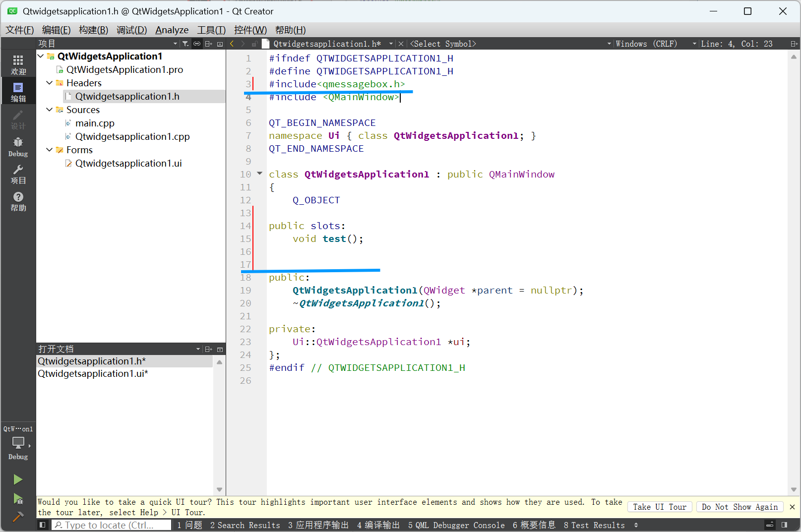Open the Select Symbol dropdown

tap(510, 44)
